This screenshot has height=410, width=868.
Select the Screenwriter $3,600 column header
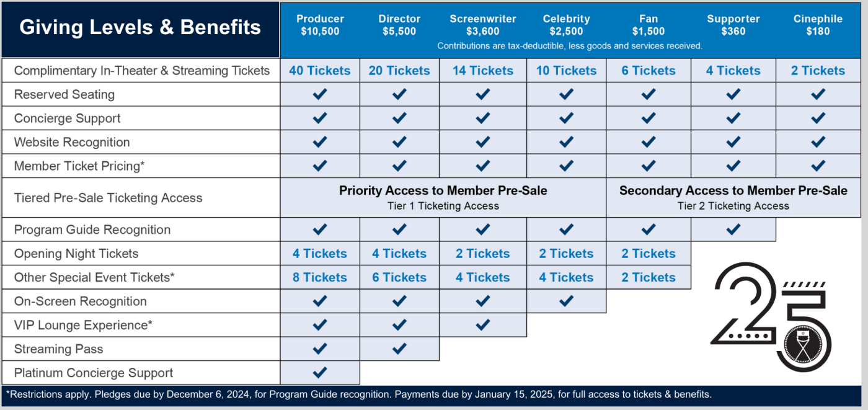[483, 25]
